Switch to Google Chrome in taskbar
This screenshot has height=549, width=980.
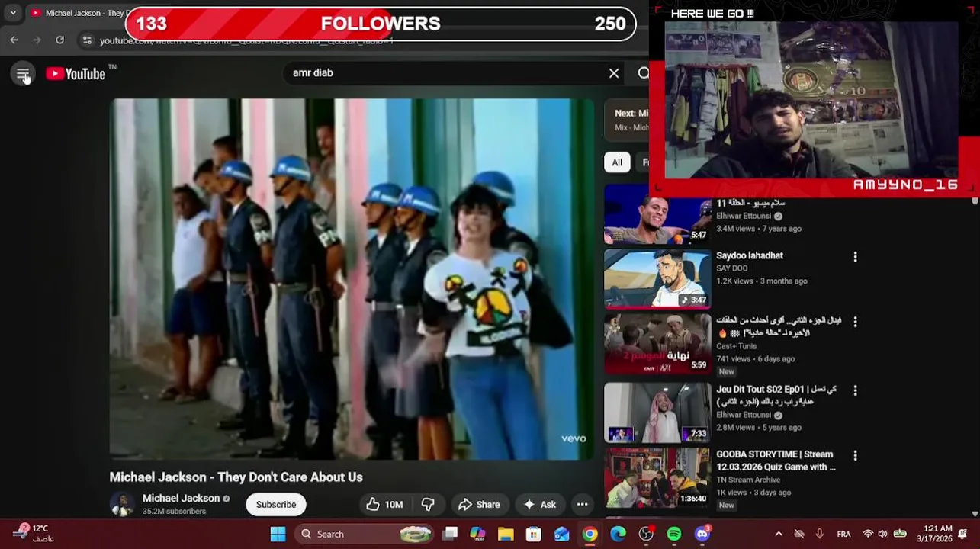click(590, 534)
